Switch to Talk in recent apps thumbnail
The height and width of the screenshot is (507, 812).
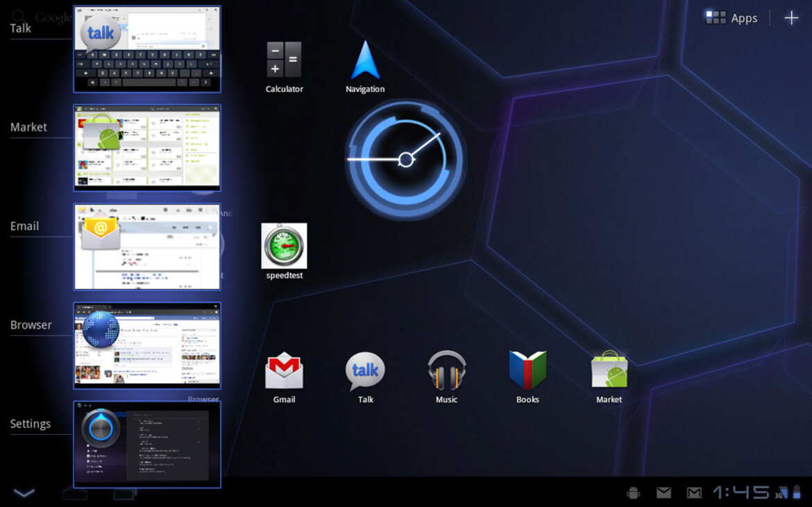[147, 49]
